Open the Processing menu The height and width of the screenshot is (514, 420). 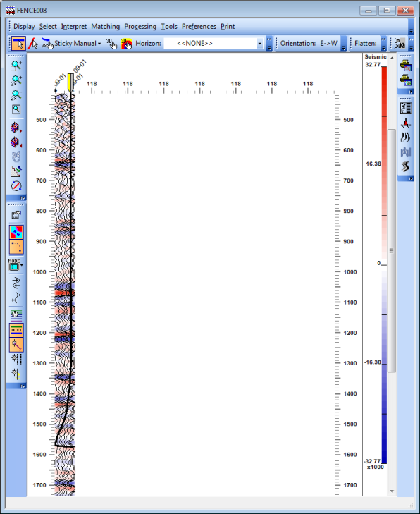point(140,27)
